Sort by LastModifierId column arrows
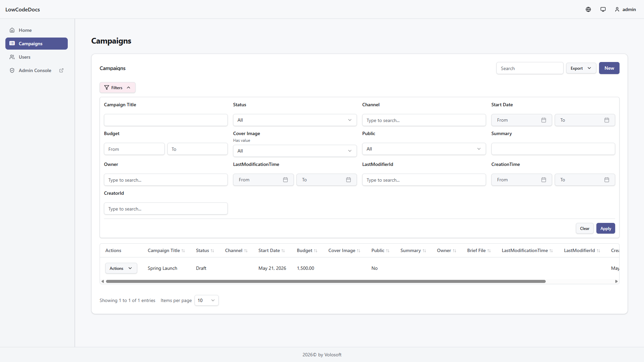 coord(598,251)
